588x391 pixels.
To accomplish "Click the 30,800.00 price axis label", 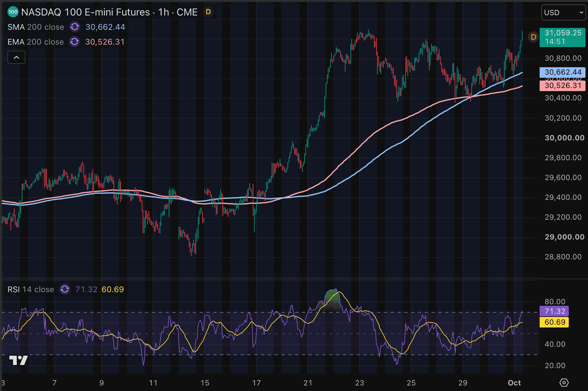I will 563,58.
